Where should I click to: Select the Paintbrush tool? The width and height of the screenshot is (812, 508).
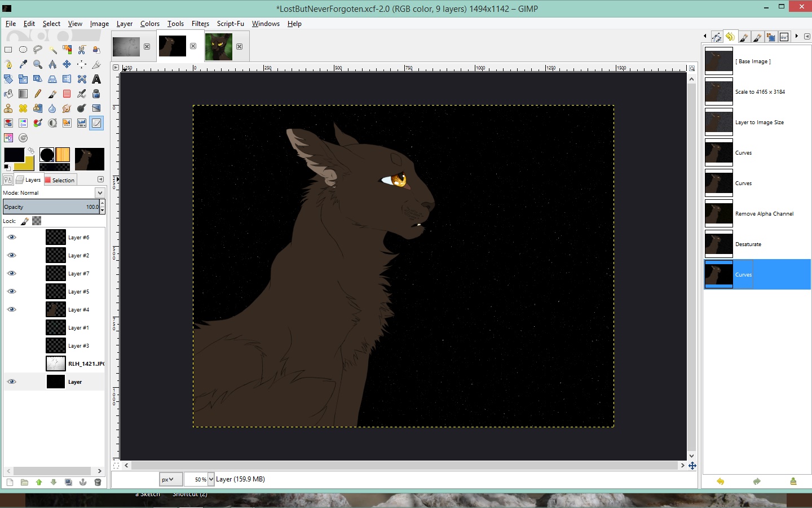52,94
